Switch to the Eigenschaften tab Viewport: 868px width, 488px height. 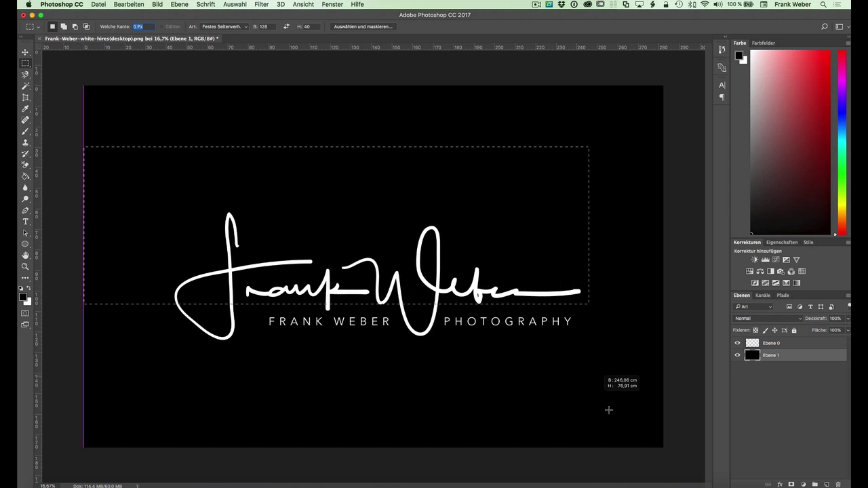pos(782,242)
